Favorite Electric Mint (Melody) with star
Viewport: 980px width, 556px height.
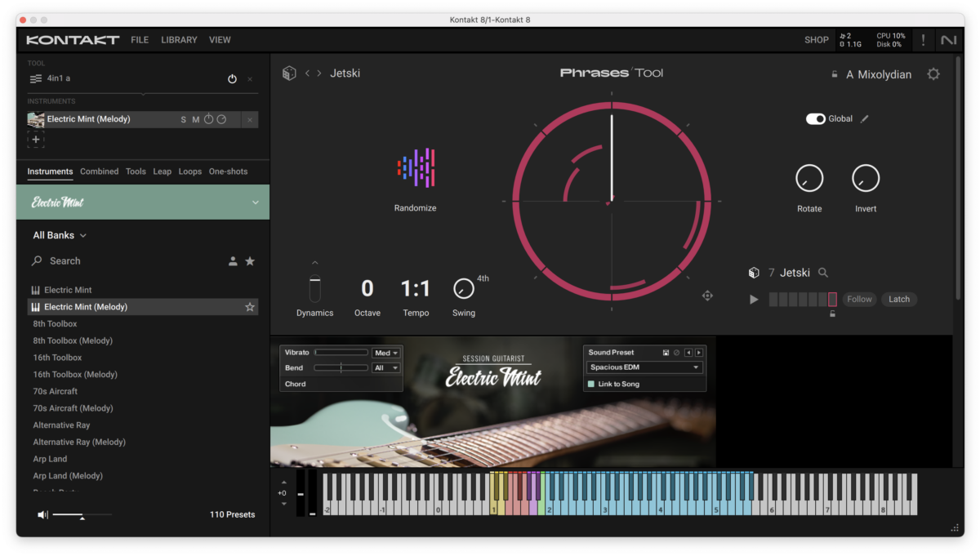[250, 307]
